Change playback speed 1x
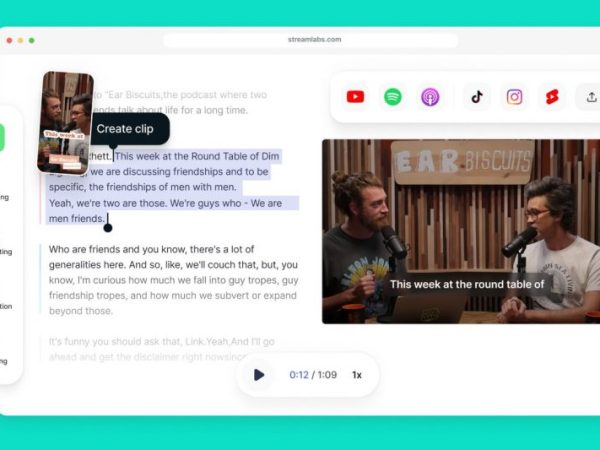 (x=357, y=375)
